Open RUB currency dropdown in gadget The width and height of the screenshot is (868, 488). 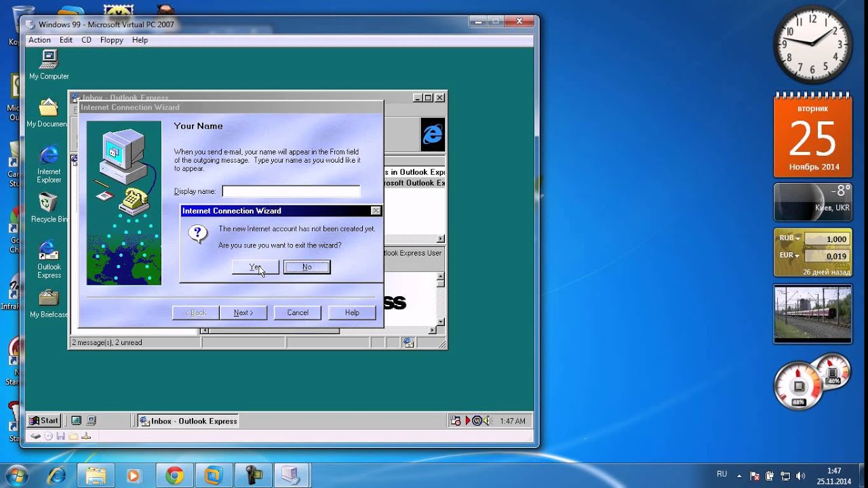(x=789, y=239)
